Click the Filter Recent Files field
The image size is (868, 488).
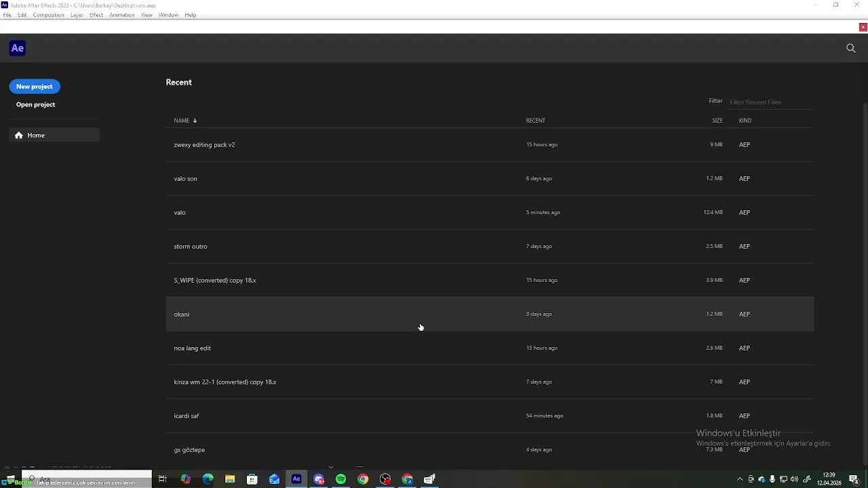coord(770,102)
